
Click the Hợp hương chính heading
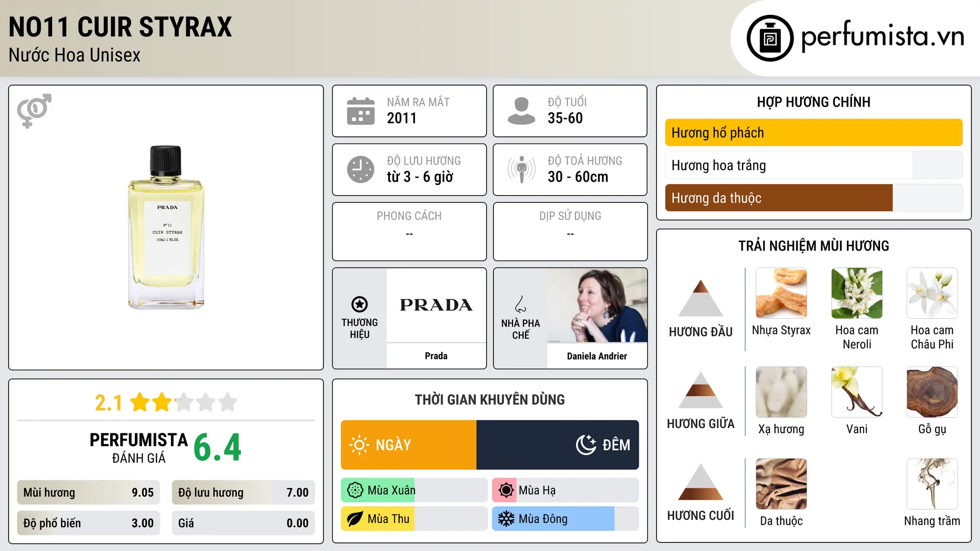pyautogui.click(x=813, y=102)
